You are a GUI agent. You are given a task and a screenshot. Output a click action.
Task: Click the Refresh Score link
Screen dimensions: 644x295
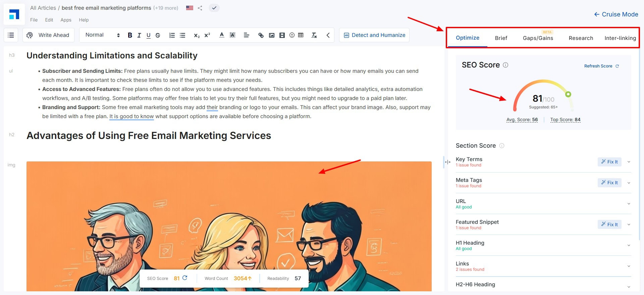click(x=601, y=66)
